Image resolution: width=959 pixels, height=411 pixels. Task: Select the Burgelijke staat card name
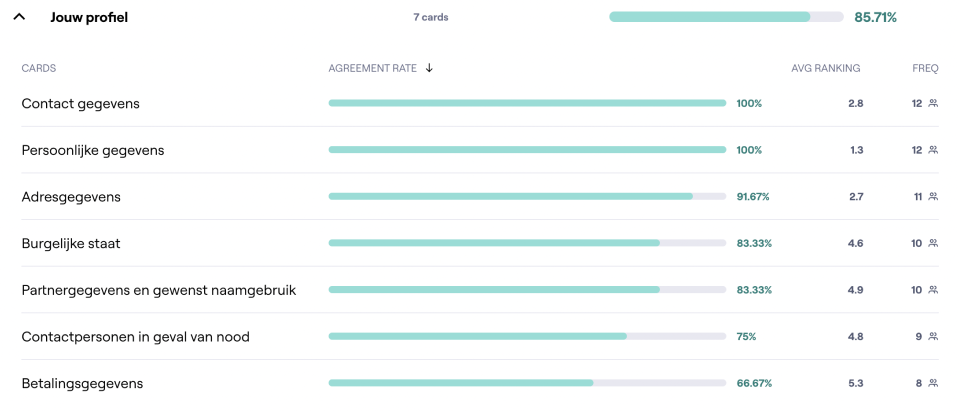(x=71, y=243)
